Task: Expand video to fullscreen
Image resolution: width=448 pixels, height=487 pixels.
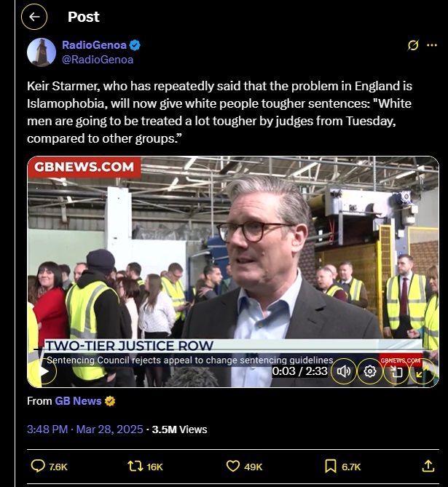Action: point(423,371)
